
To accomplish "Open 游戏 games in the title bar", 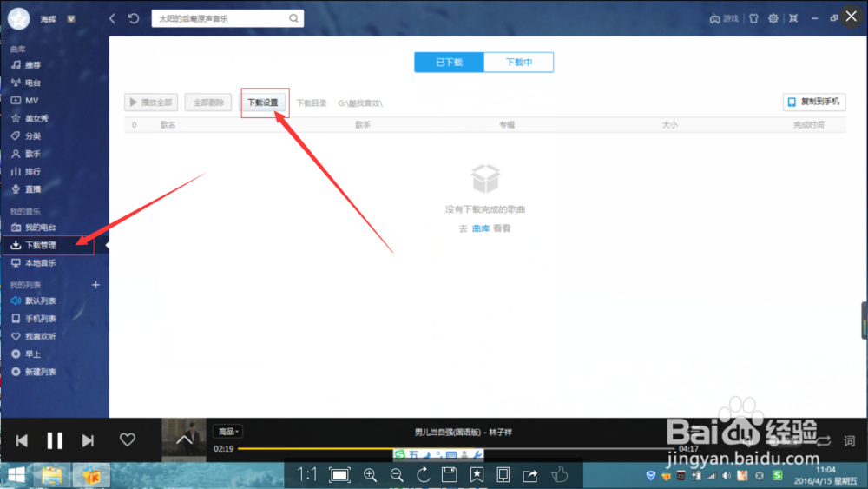I will coord(724,18).
